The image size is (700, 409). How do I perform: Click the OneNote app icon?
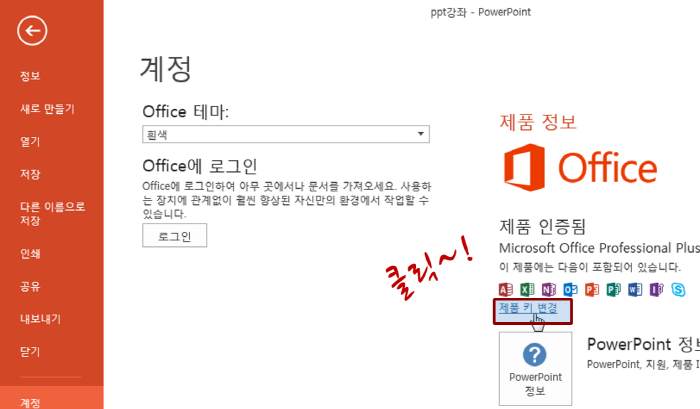click(x=549, y=289)
